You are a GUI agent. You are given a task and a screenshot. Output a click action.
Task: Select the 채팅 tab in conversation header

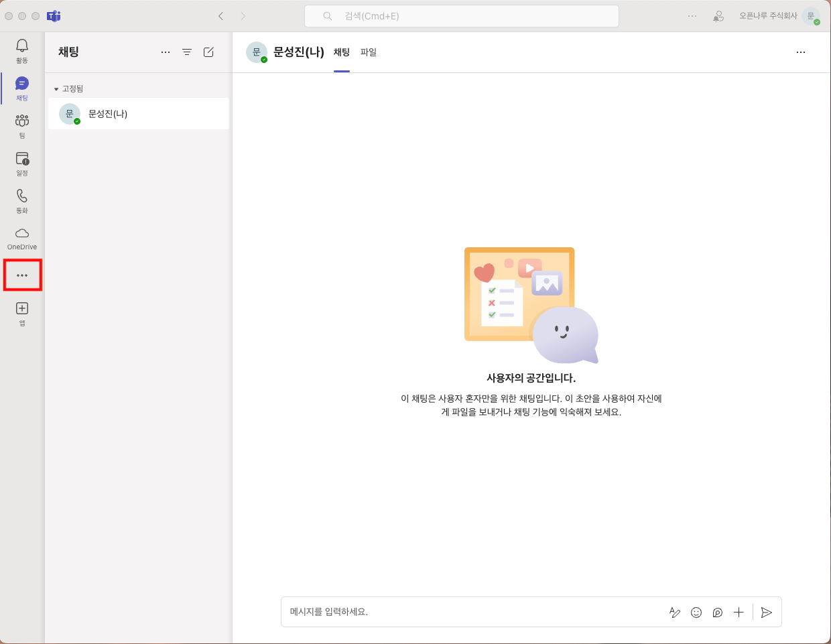pyautogui.click(x=342, y=52)
